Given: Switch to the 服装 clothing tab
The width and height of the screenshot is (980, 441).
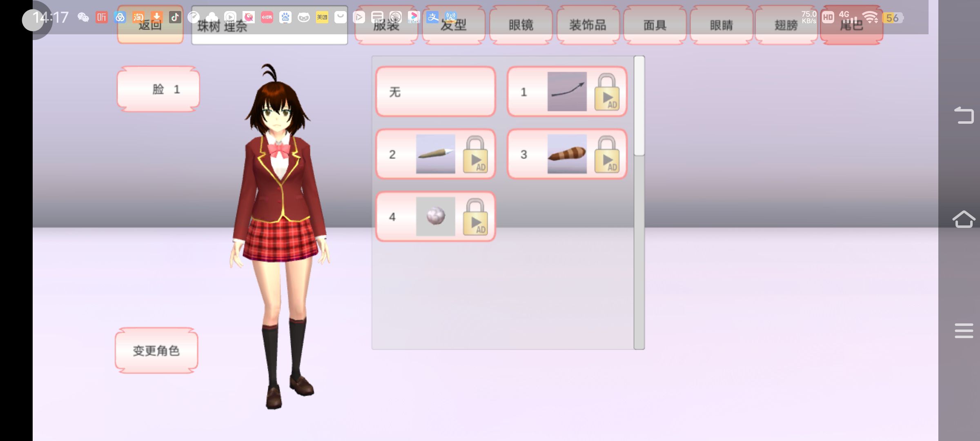Looking at the screenshot, I should pos(386,26).
